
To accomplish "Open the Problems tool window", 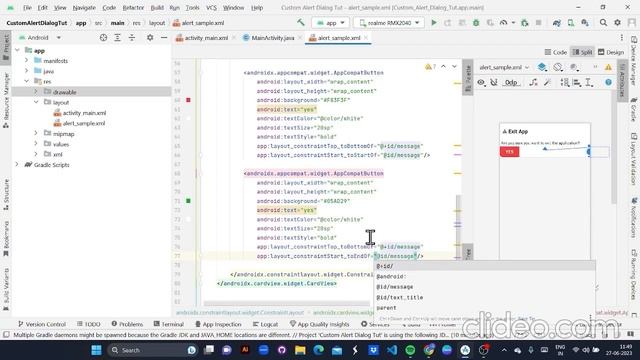I will (x=127, y=324).
